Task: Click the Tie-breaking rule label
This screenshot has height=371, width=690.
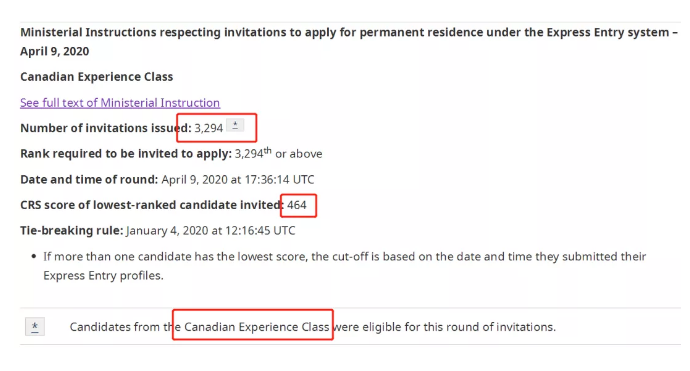Action: click(72, 231)
